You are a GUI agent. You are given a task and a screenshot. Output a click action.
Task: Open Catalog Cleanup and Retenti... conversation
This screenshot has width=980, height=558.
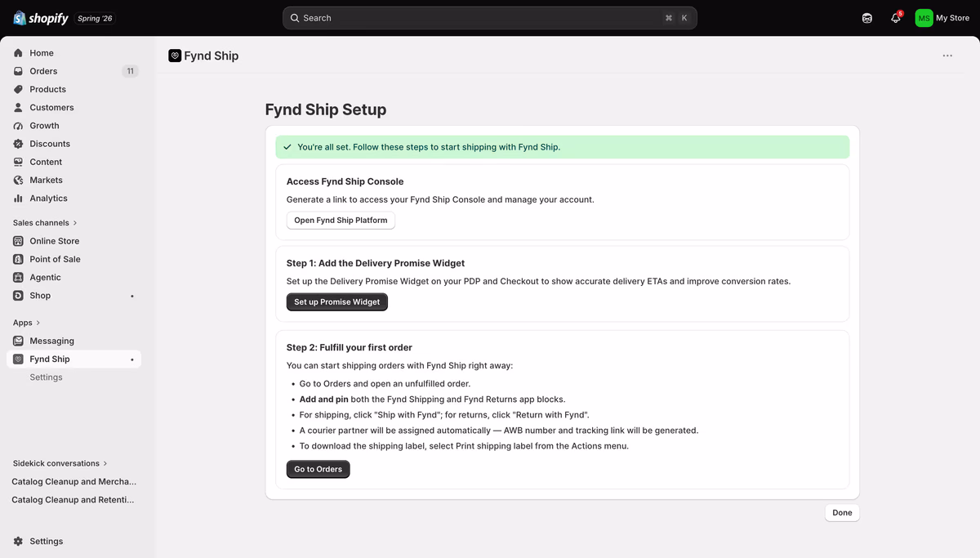pyautogui.click(x=73, y=499)
